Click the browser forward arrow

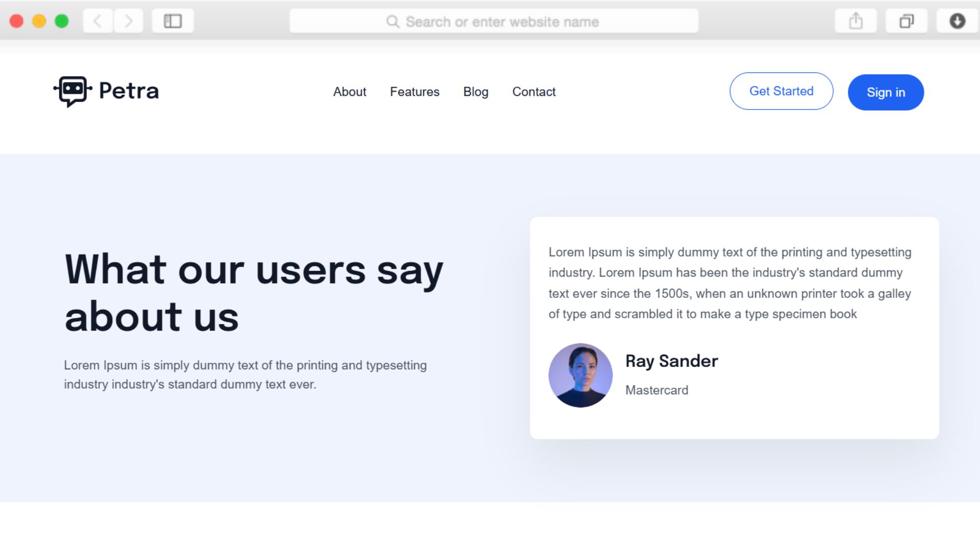click(128, 21)
